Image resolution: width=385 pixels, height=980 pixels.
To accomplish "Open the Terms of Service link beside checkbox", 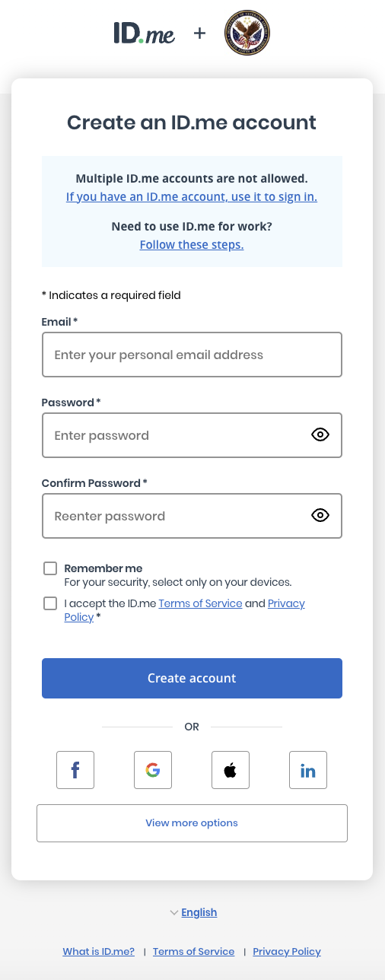I will (200, 603).
